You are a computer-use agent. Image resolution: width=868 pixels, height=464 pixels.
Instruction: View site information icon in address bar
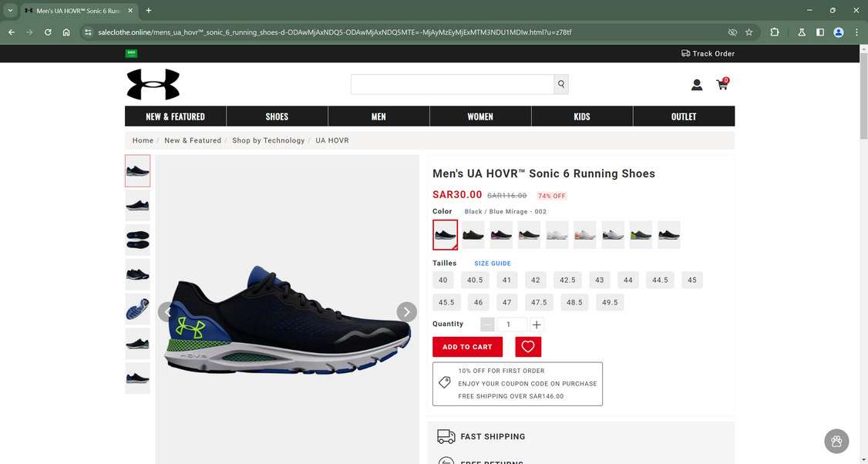[x=87, y=32]
